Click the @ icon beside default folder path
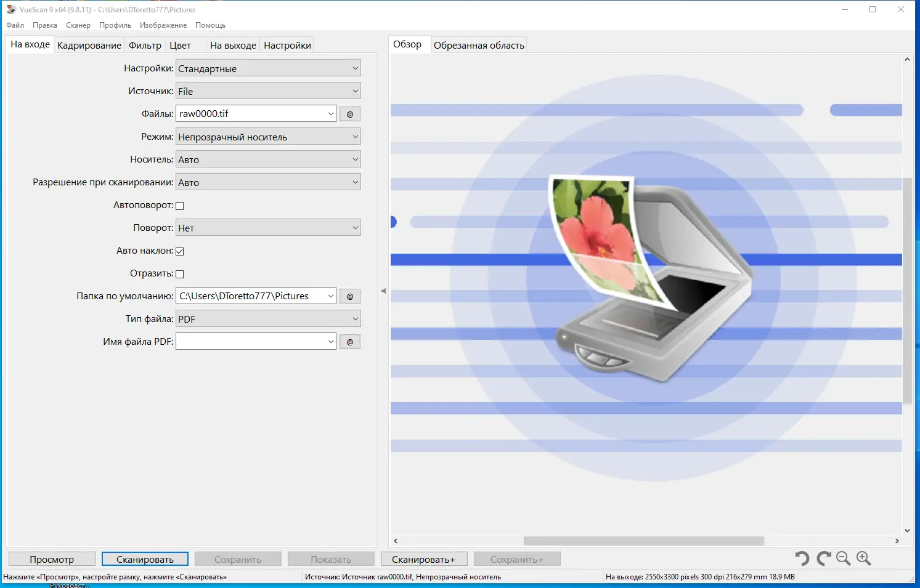This screenshot has height=588, width=920. point(349,296)
